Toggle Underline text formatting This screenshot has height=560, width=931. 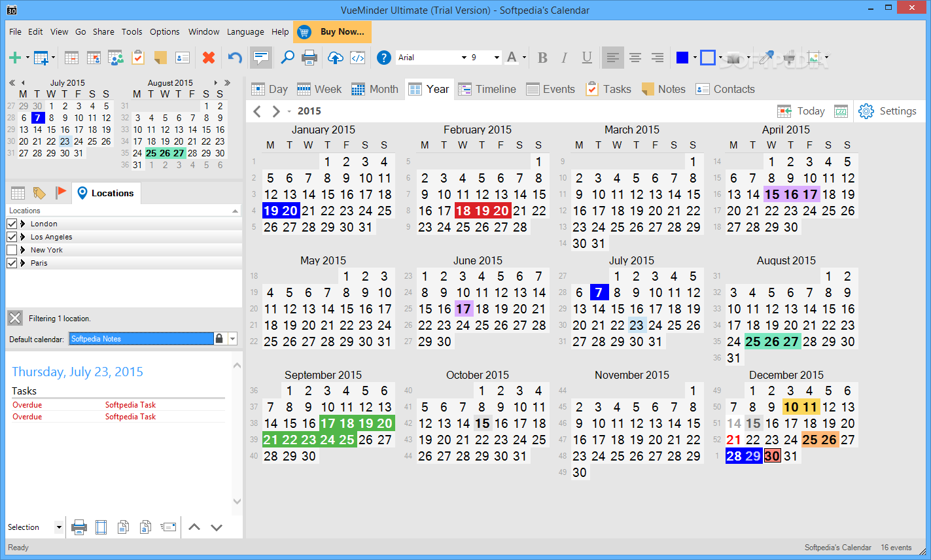587,58
